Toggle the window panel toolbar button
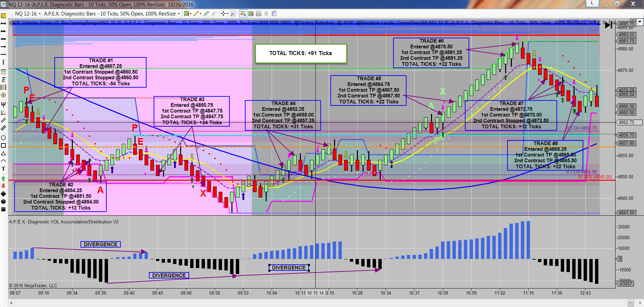 point(274,13)
